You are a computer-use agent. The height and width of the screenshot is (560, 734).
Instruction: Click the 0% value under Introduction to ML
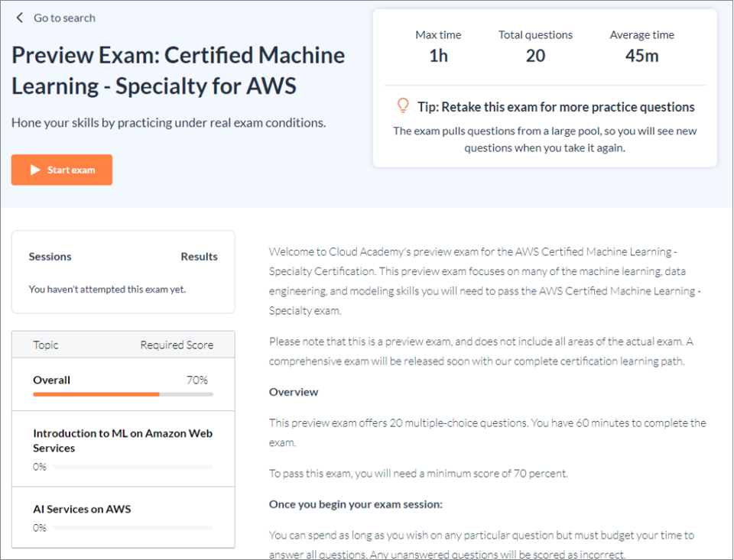coord(40,467)
